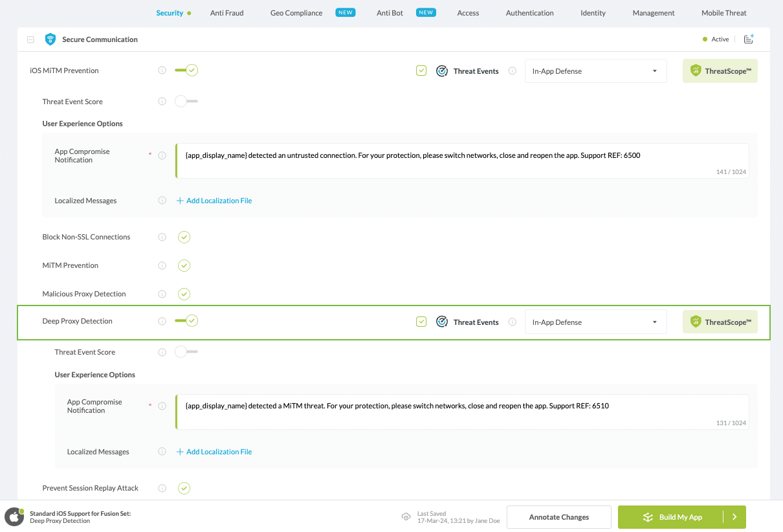Open In-App Defense dropdown for iOS MiTM Prevention
The image size is (783, 532).
click(595, 71)
